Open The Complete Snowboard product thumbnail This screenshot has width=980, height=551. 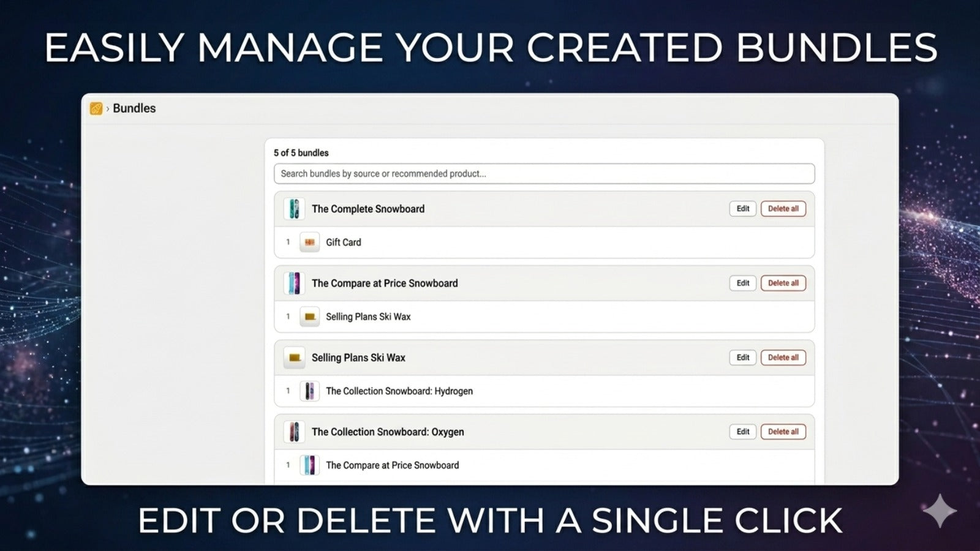[294, 209]
